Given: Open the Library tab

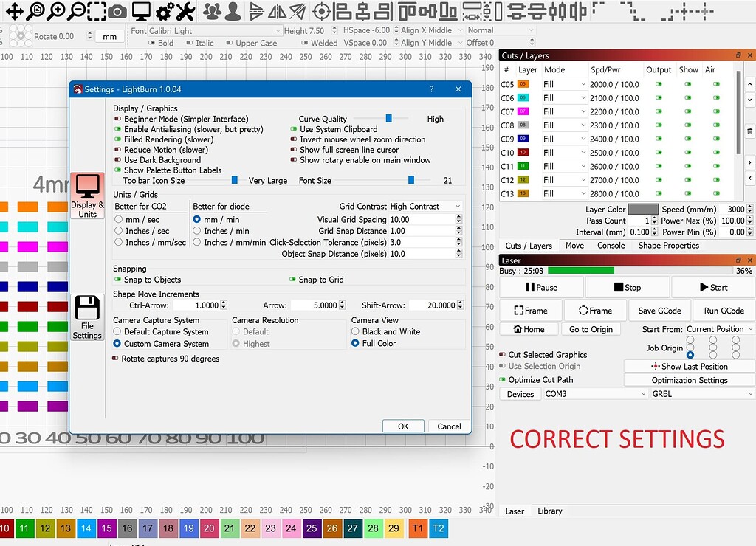Looking at the screenshot, I should (x=549, y=511).
